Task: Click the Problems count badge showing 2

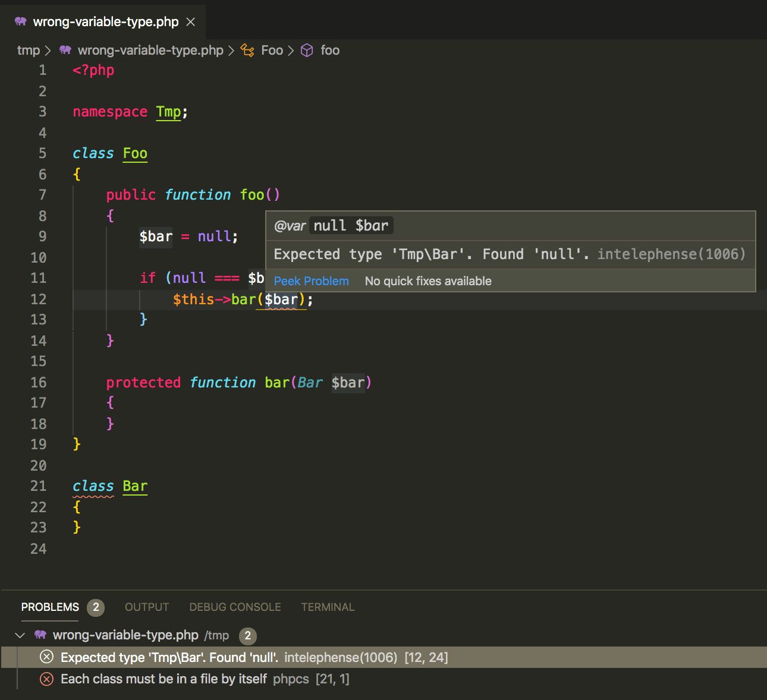Action: (x=96, y=607)
